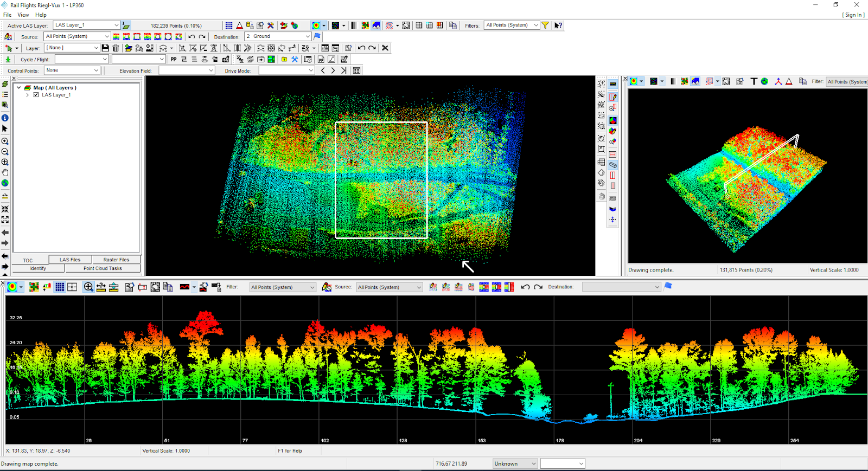Click the Save layer floppy disk icon
The image size is (868, 471).
point(105,48)
